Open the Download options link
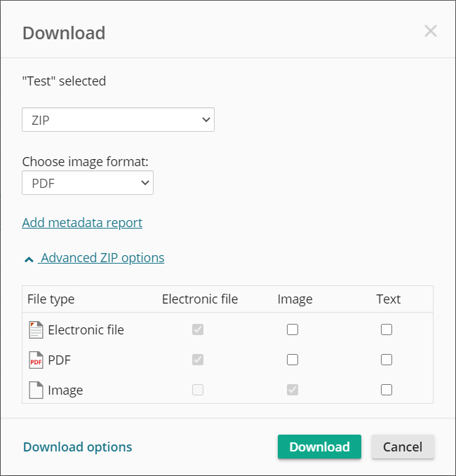This screenshot has height=476, width=456. [77, 447]
